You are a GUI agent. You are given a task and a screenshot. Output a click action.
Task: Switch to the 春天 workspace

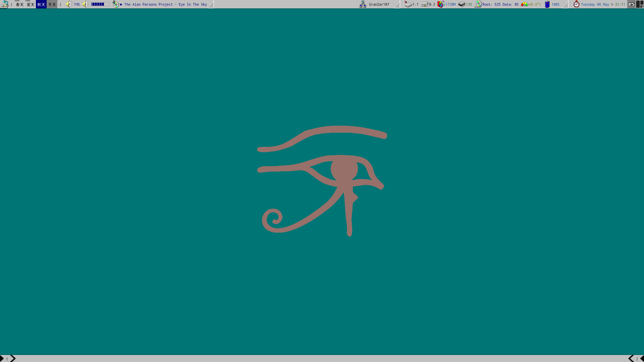(x=20, y=4)
